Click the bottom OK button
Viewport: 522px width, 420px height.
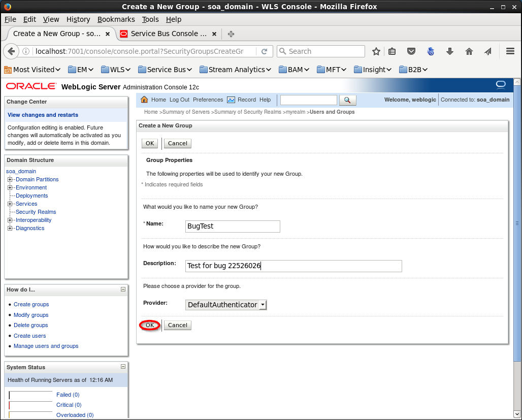pos(149,325)
